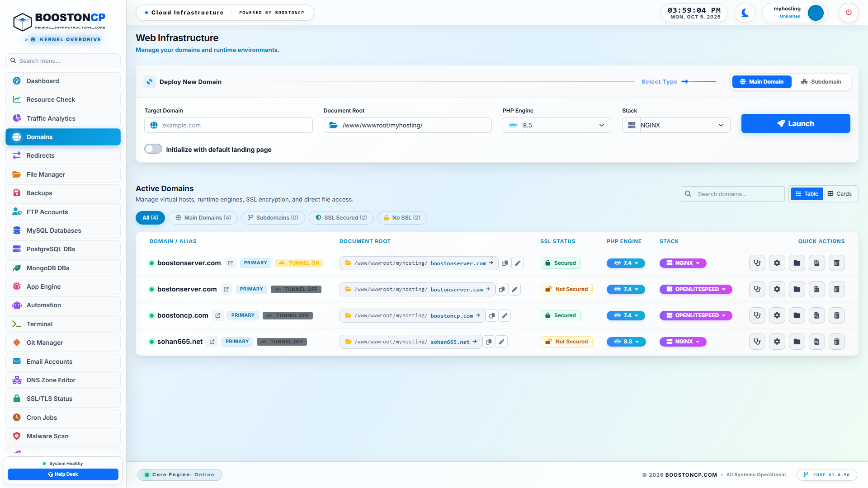Click the Launch button
Viewport: 868px width, 488px height.
coord(796,123)
